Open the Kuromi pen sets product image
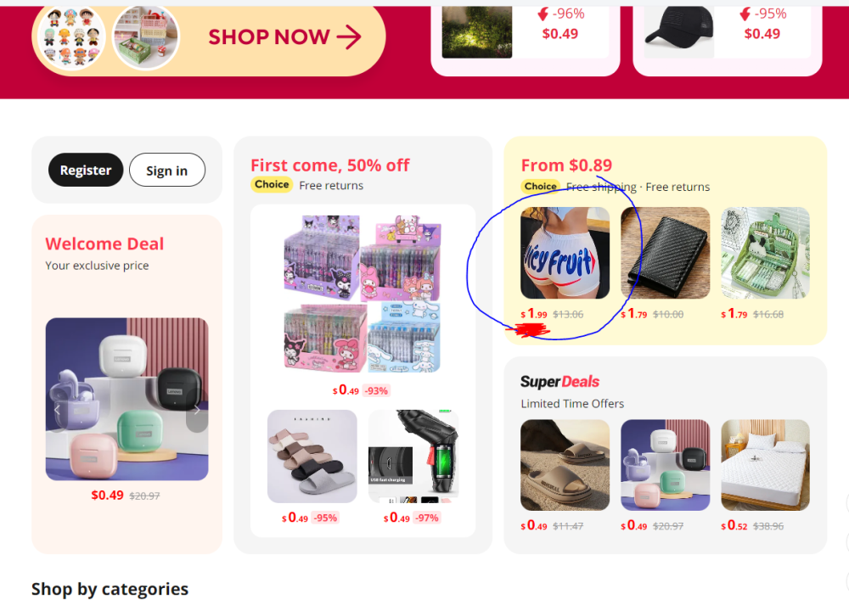The image size is (849, 616). tap(363, 293)
